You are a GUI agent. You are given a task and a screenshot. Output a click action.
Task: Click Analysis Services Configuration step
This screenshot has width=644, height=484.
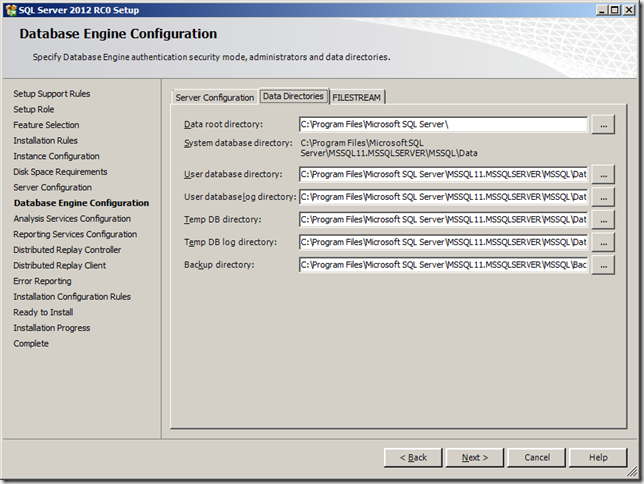[x=72, y=219]
